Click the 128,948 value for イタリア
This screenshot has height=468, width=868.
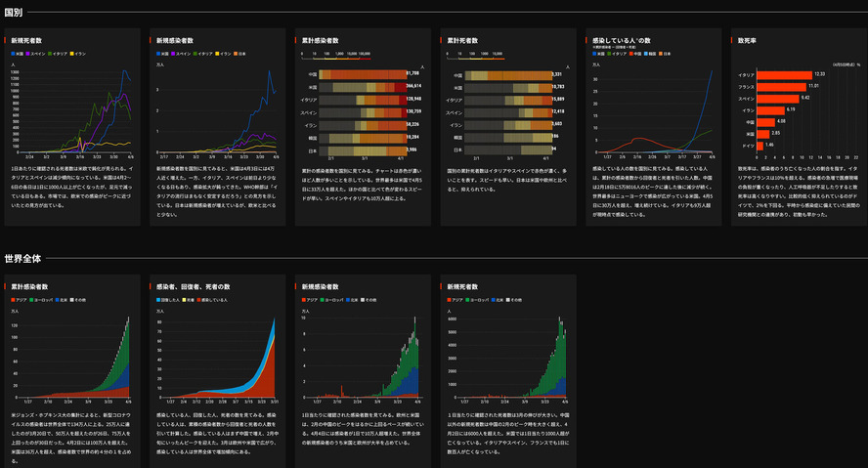click(x=414, y=99)
